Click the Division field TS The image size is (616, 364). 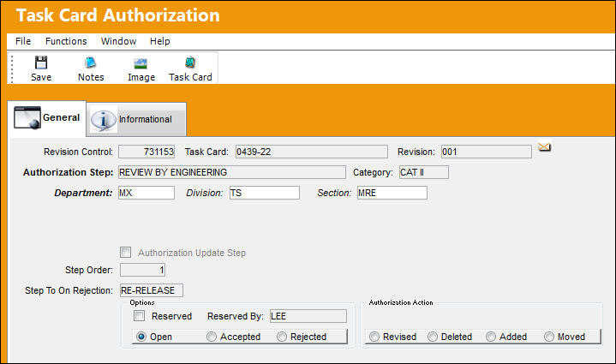(x=265, y=193)
